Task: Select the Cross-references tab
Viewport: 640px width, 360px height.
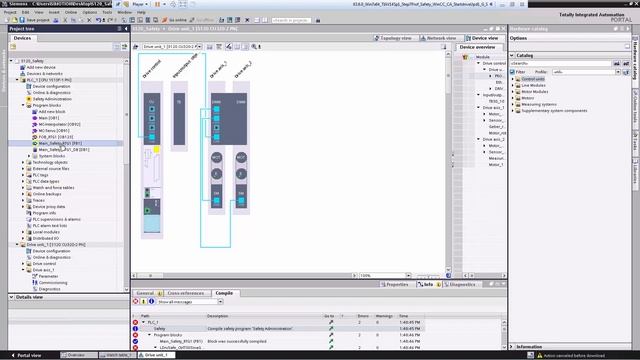Action: point(186,293)
